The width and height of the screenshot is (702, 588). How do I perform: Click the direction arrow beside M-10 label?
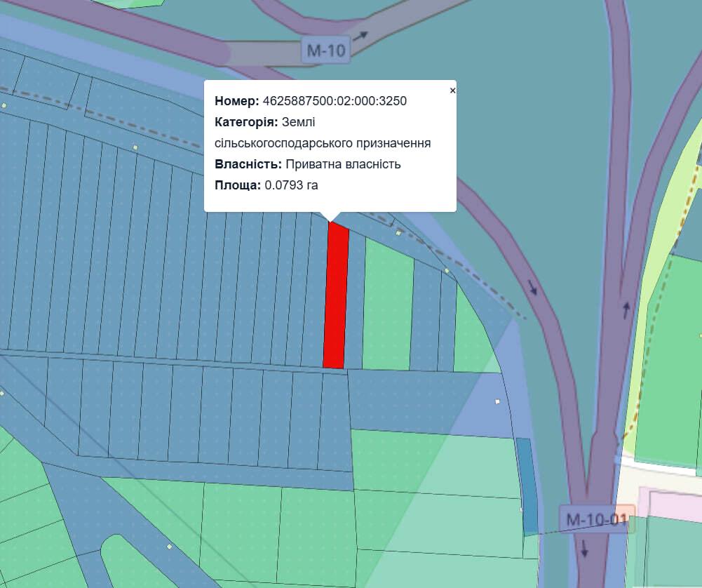360,36
